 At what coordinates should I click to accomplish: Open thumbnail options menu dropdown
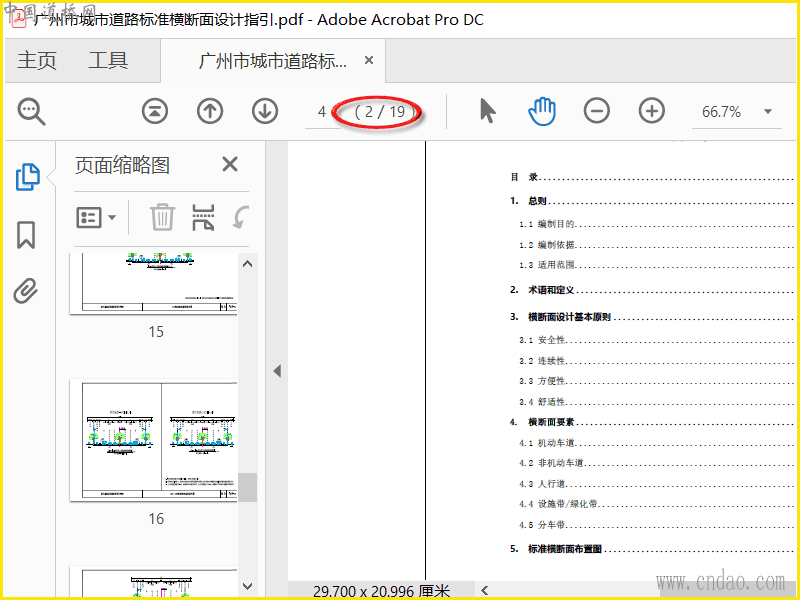[96, 217]
